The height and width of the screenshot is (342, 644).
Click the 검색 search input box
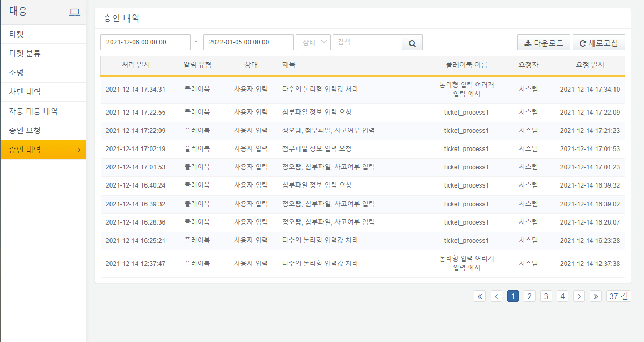pos(368,42)
